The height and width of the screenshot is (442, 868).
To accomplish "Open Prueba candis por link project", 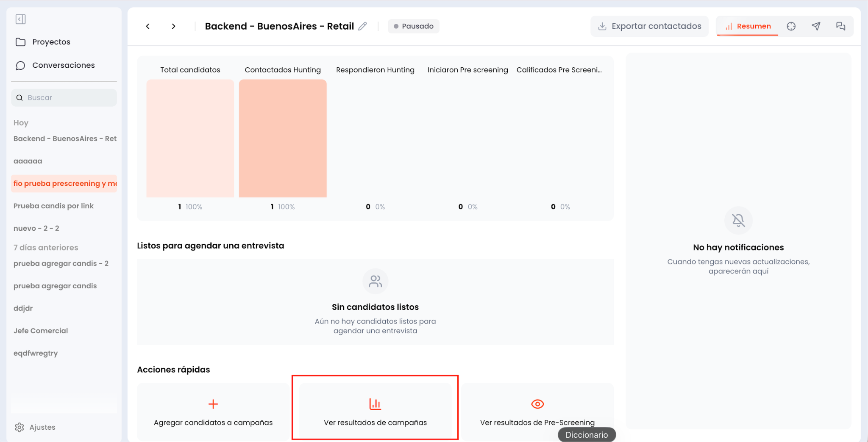I will (x=53, y=206).
